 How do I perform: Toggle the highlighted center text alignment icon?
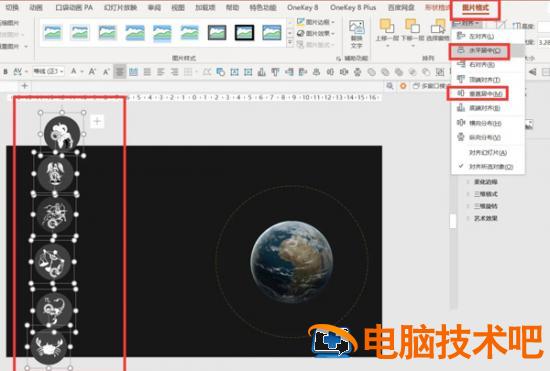120,72
